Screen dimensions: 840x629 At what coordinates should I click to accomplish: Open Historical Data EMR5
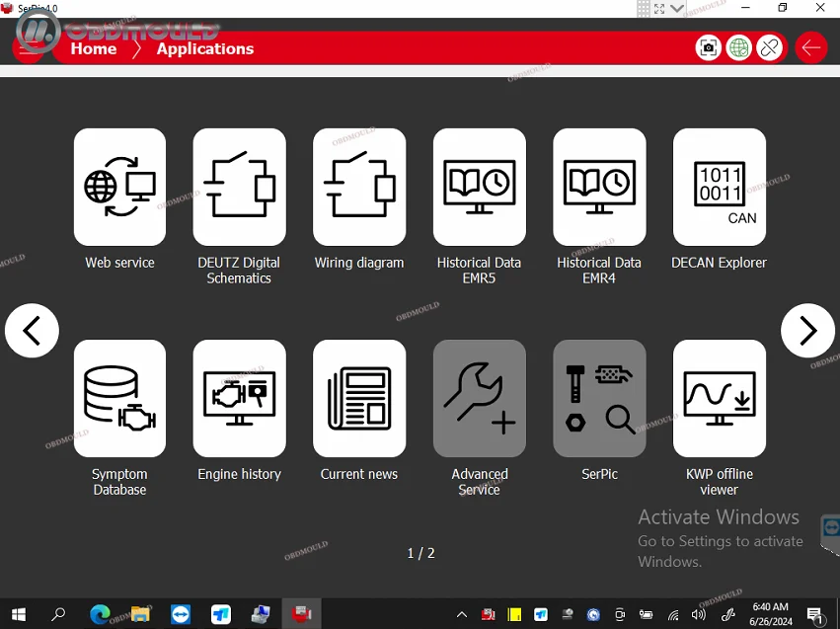pyautogui.click(x=480, y=187)
